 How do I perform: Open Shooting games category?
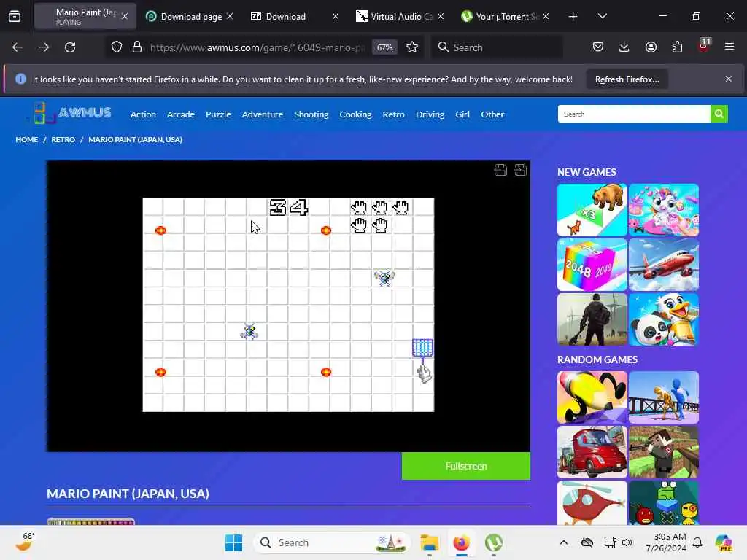pos(311,114)
